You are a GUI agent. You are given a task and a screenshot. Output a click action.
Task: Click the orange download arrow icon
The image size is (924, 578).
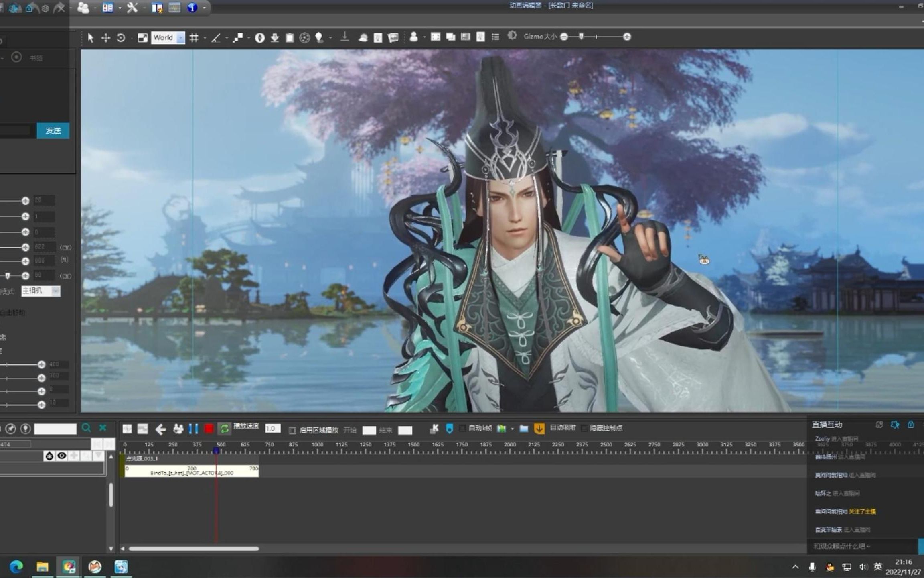point(539,429)
